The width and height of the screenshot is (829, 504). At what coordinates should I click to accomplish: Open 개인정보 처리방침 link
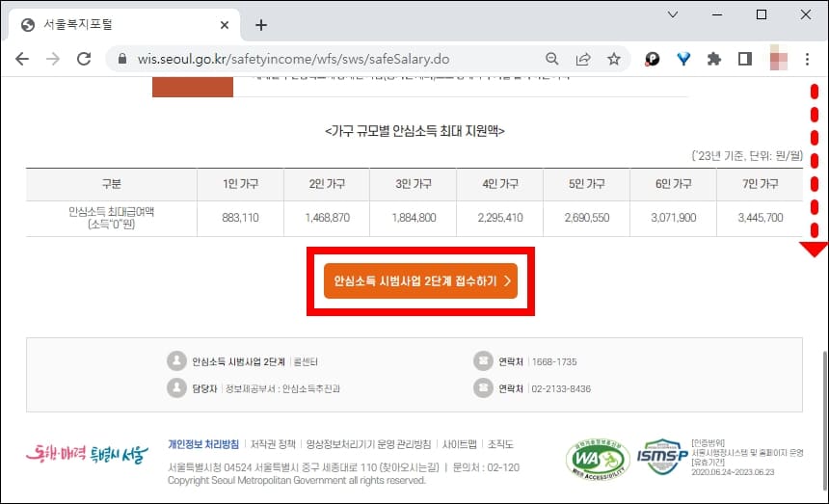pos(203,444)
